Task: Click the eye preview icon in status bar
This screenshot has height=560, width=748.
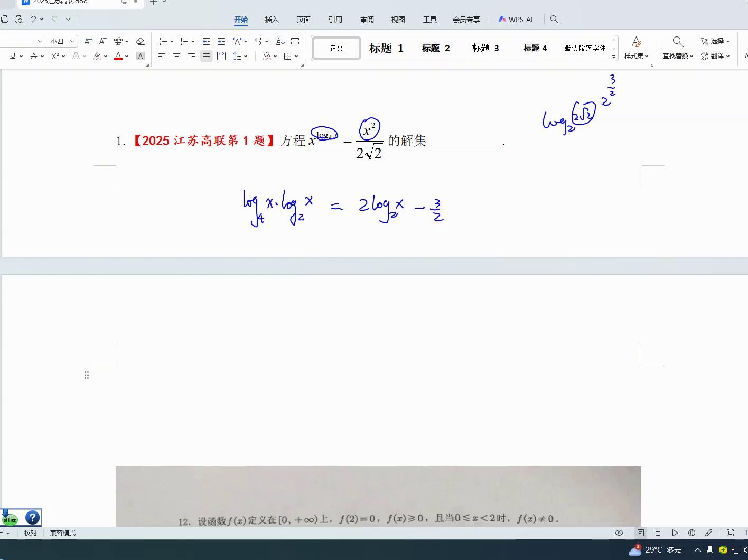Action: (x=619, y=533)
